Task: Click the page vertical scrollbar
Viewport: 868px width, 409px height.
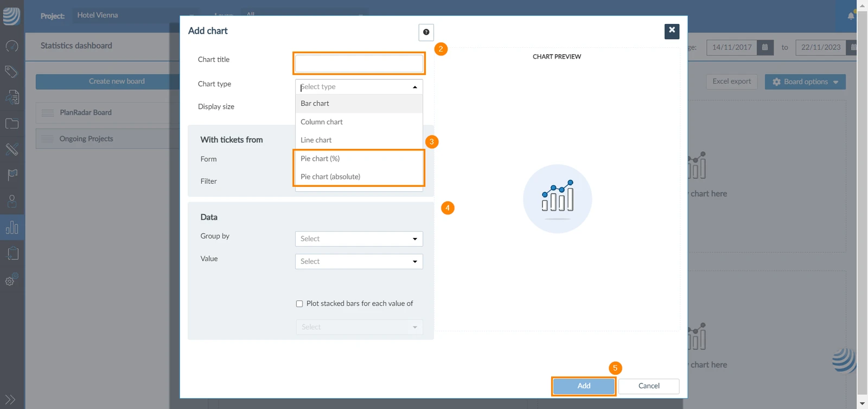Action: (x=862, y=204)
